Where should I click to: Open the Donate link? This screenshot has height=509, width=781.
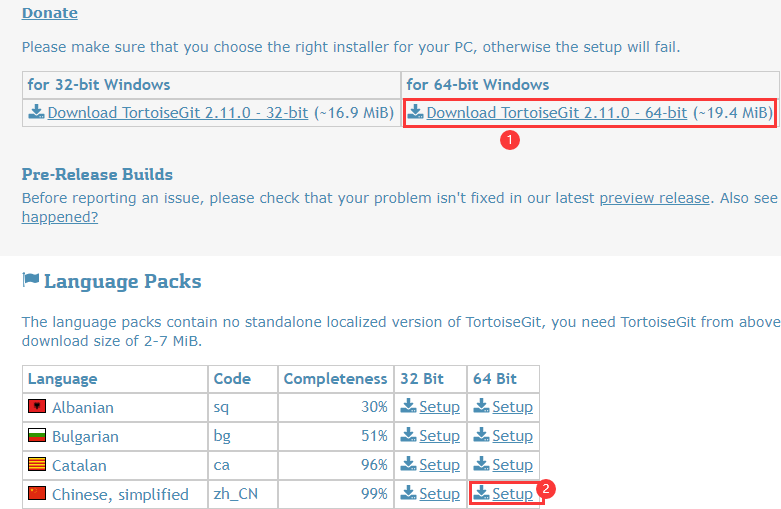point(50,12)
